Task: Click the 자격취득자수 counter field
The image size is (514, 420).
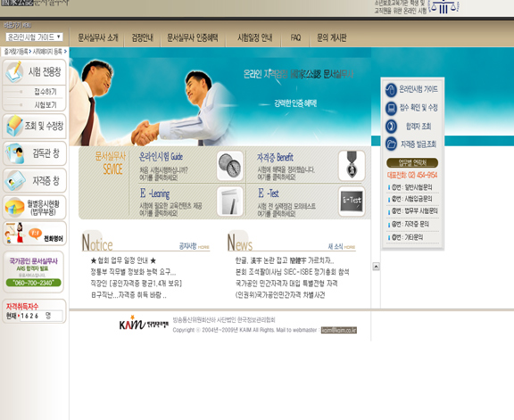Action: pos(41,316)
